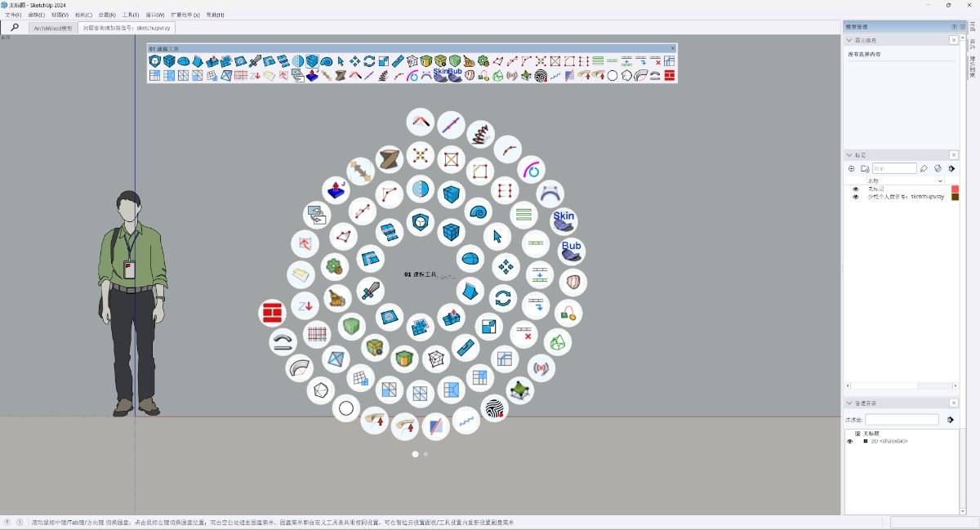Hide the sketchupvray tag with eye icon

pos(856,197)
